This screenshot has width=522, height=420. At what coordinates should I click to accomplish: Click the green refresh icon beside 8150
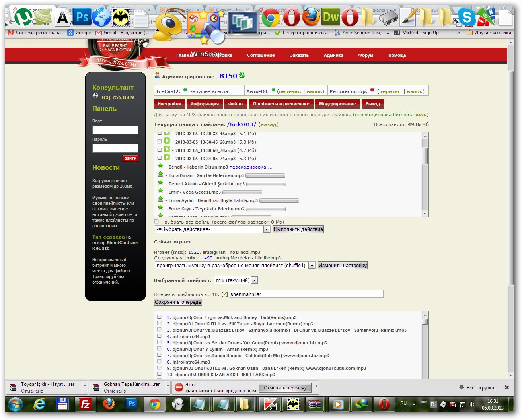coord(242,76)
